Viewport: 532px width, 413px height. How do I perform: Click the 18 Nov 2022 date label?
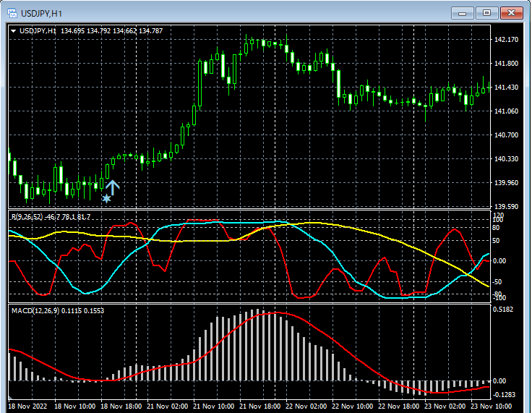point(27,406)
